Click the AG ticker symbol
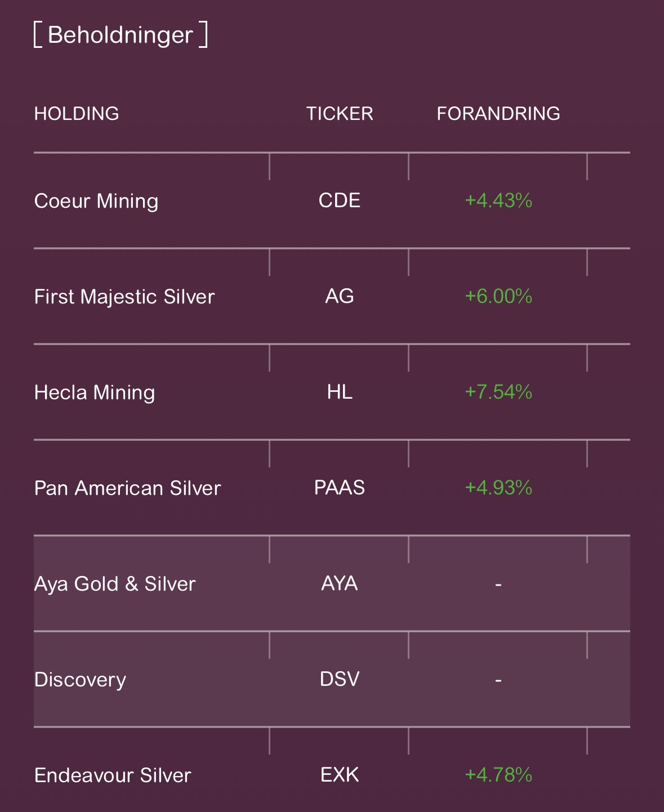Image resolution: width=664 pixels, height=812 pixels. click(340, 296)
